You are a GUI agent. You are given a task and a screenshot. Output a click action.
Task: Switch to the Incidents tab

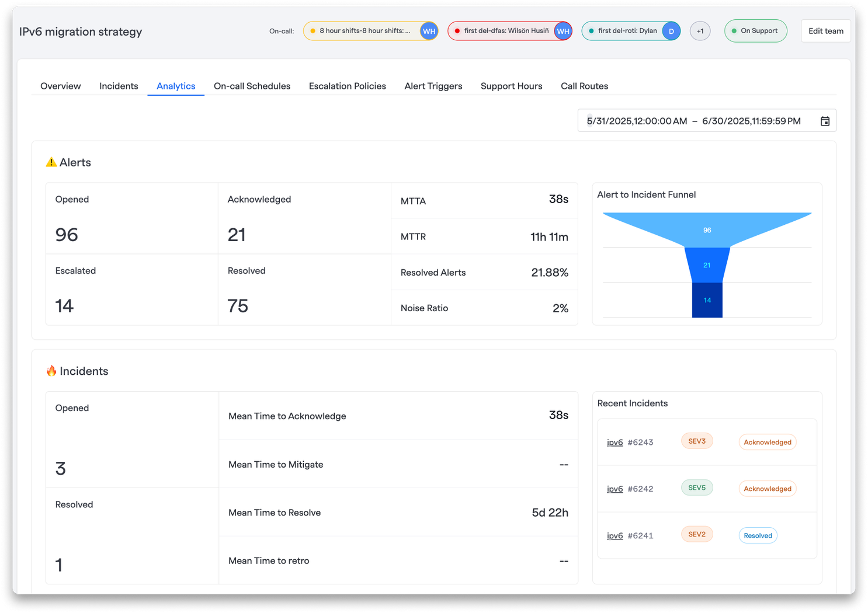click(x=119, y=86)
